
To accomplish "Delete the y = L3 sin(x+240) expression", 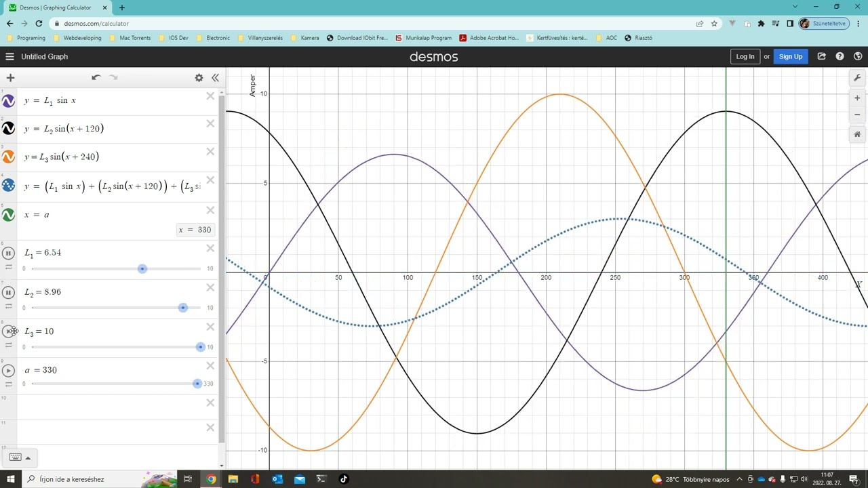I will point(210,152).
